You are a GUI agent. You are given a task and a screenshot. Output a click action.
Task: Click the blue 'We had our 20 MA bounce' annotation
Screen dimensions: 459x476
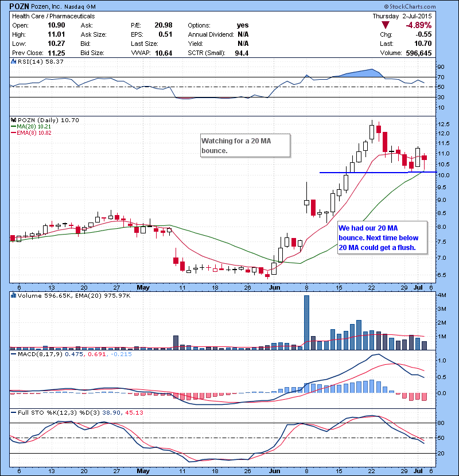[x=383, y=237]
